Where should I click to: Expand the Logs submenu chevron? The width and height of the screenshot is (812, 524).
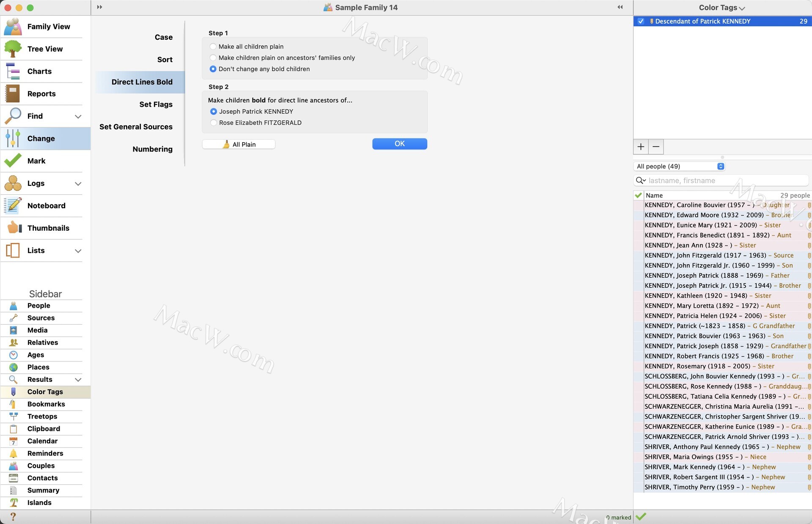pyautogui.click(x=78, y=184)
